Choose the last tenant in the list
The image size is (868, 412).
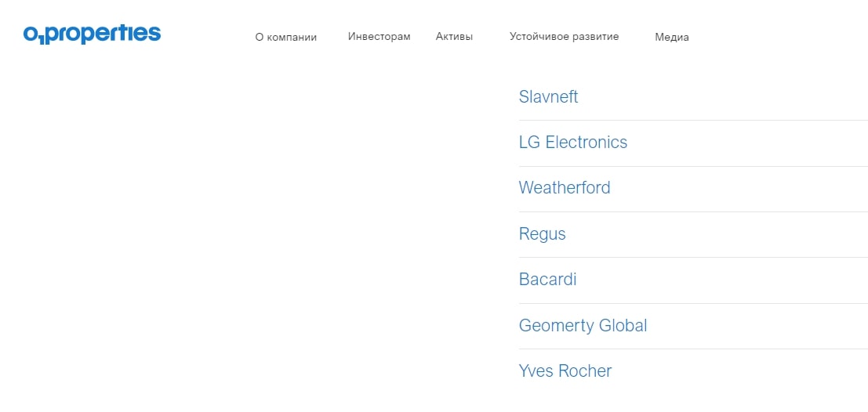[x=565, y=370]
